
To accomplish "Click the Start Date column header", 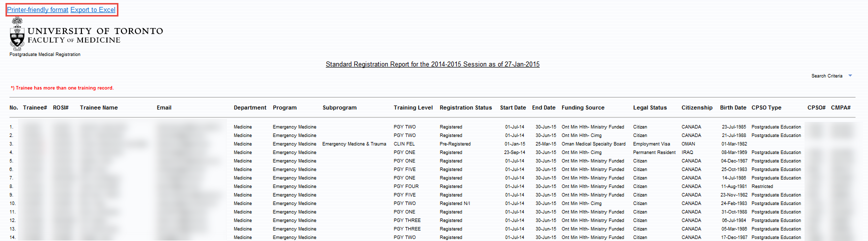I will (513, 107).
